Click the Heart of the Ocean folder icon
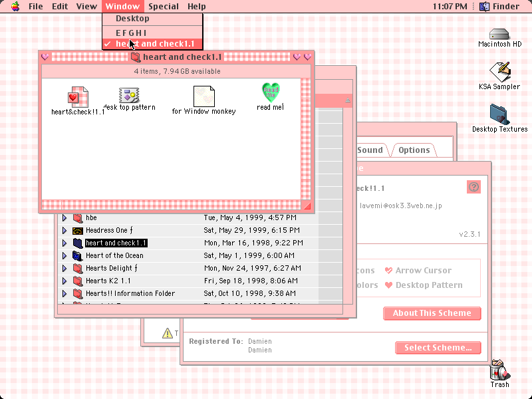This screenshot has width=532, height=399. pos(78,256)
